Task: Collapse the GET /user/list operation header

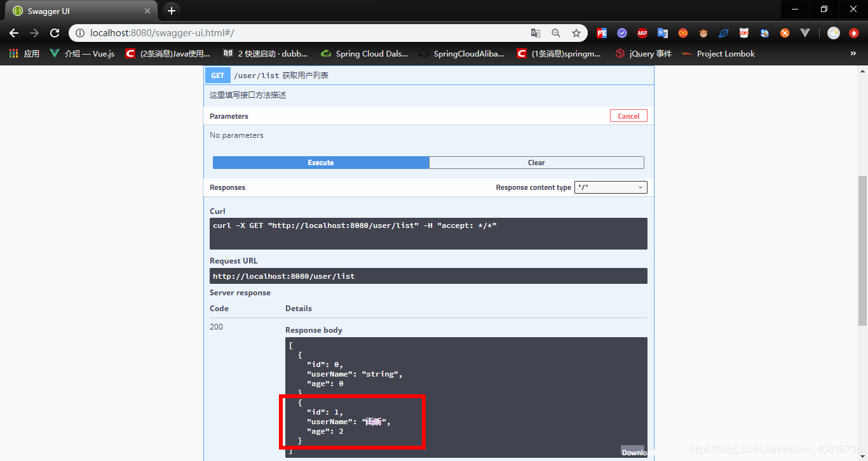Action: (x=429, y=75)
